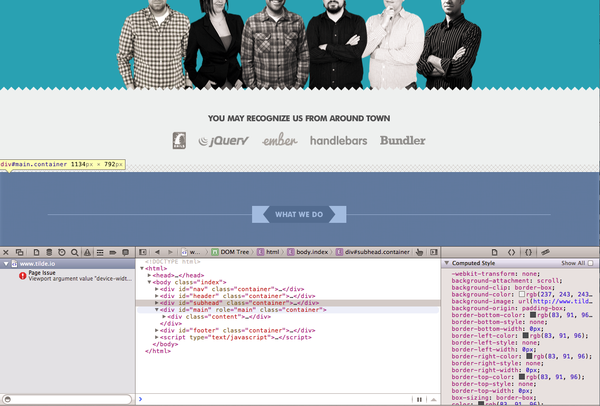600x406 pixels.
Task: Click the background-color white swatch
Action: (522, 294)
